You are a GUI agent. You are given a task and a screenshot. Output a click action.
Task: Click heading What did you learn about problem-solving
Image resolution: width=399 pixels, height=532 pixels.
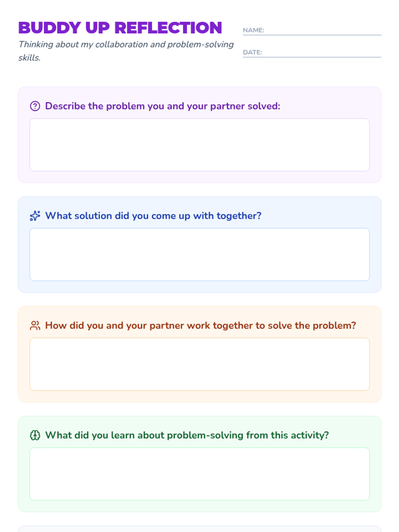tap(187, 435)
